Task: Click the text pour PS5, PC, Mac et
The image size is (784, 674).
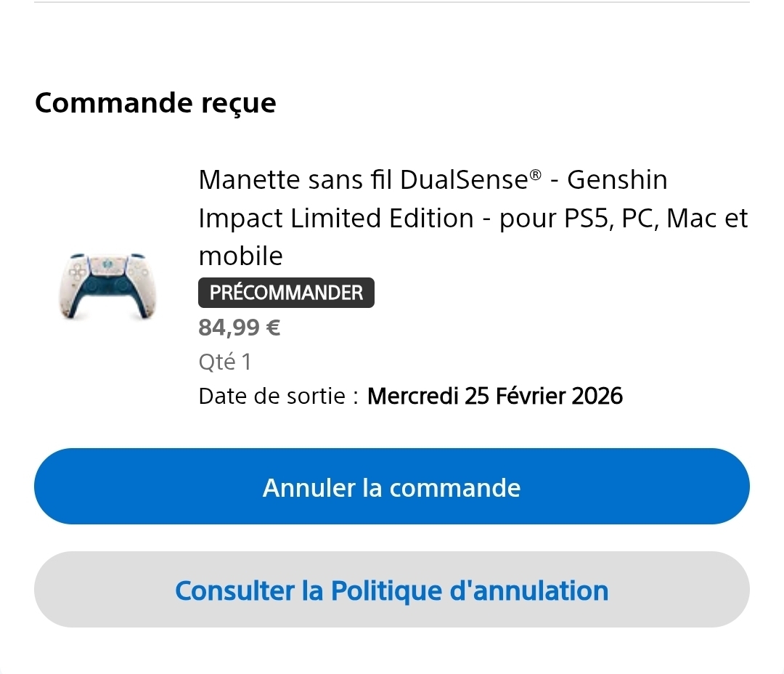Action: click(624, 218)
